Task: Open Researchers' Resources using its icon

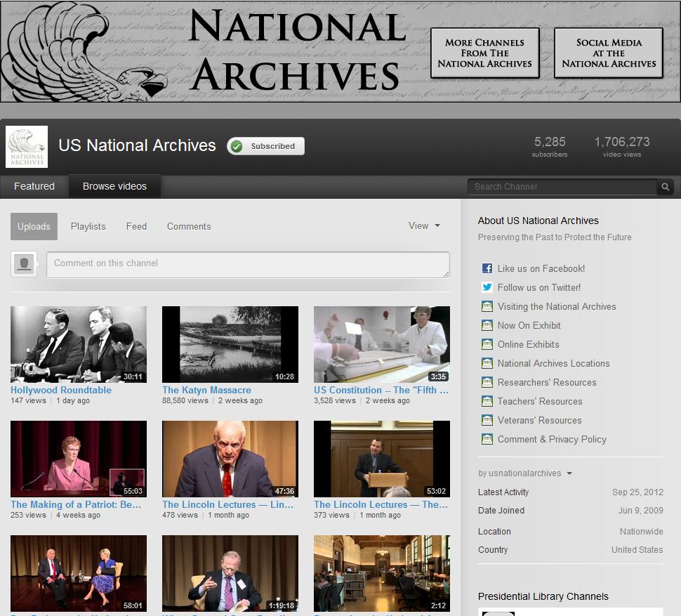Action: [x=487, y=382]
